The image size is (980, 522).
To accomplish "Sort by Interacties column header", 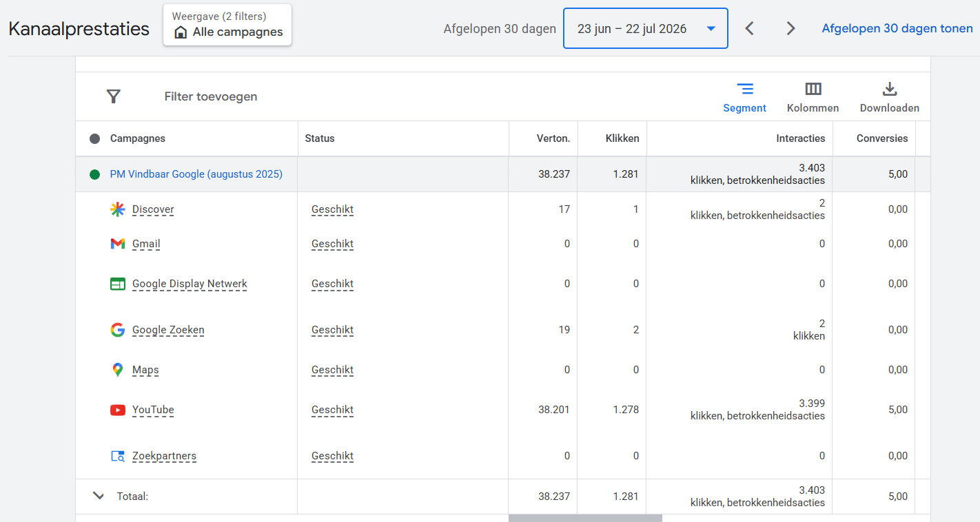I will point(801,138).
